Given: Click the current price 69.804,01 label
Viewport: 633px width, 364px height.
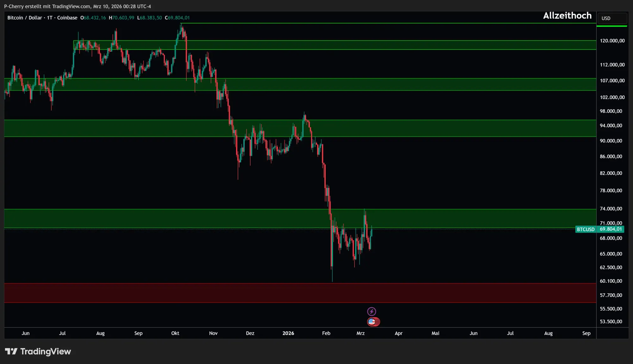Looking at the screenshot, I should pyautogui.click(x=611, y=229).
